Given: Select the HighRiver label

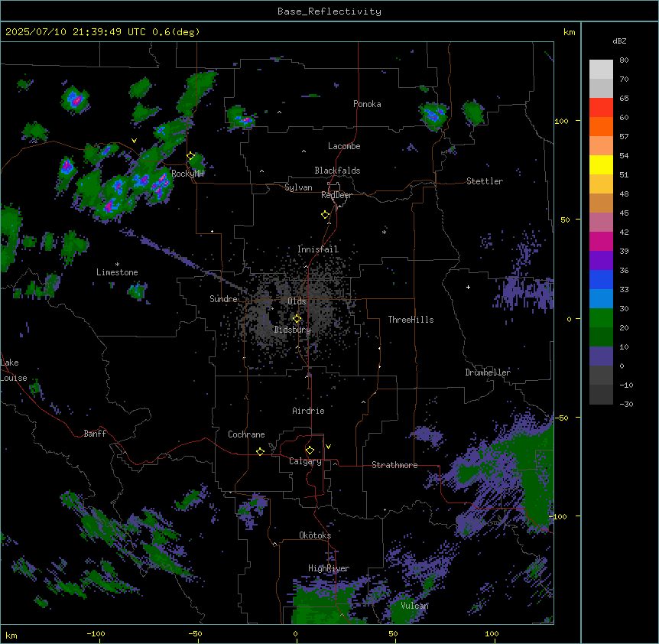Looking at the screenshot, I should pyautogui.click(x=329, y=568).
